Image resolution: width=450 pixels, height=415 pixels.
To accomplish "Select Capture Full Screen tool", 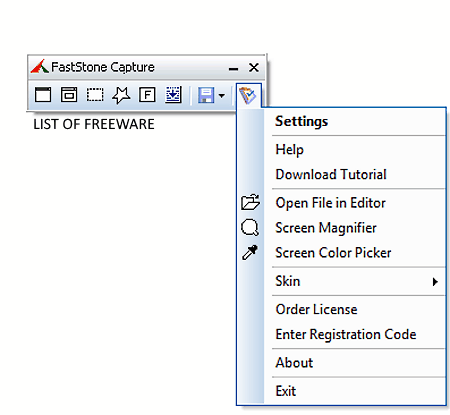I will (x=147, y=95).
